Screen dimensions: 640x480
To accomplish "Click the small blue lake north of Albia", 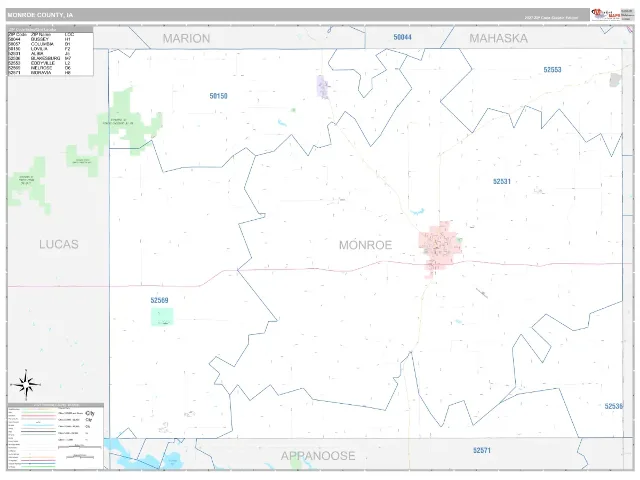I will [x=418, y=212].
